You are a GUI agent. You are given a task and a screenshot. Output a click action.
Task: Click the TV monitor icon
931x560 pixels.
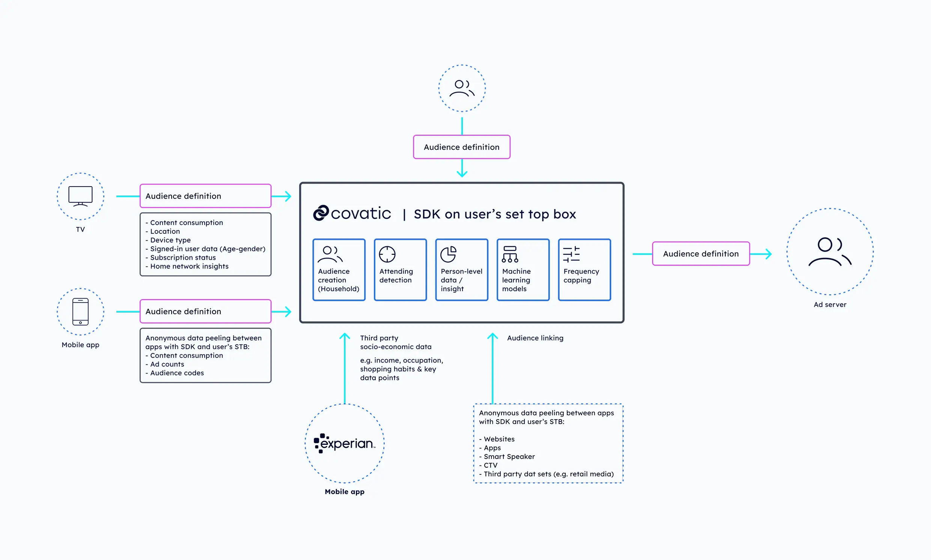[80, 196]
